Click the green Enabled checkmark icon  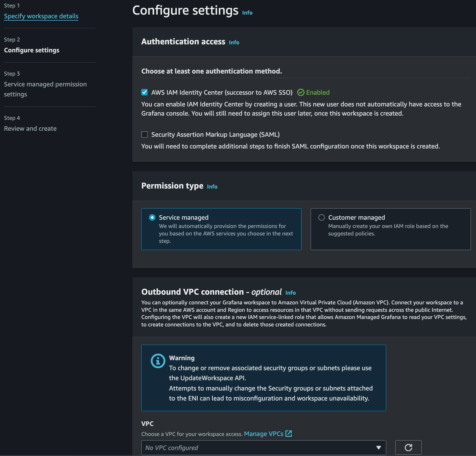pos(301,92)
